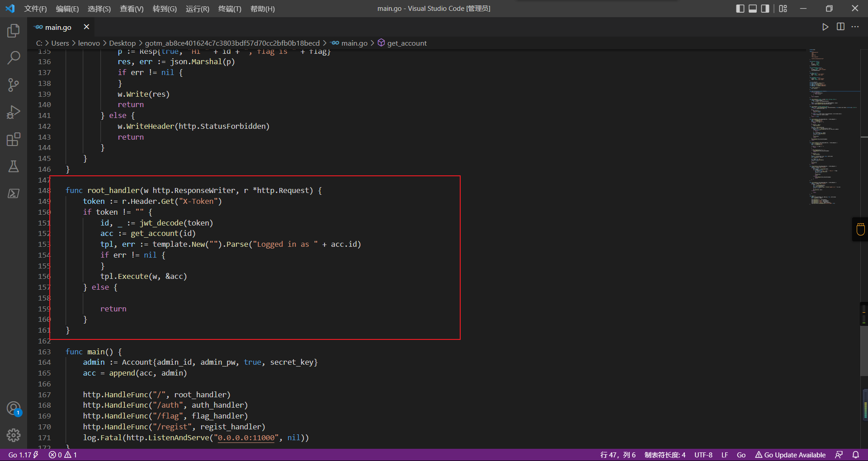Click the Go Update Available notice

(x=790, y=455)
